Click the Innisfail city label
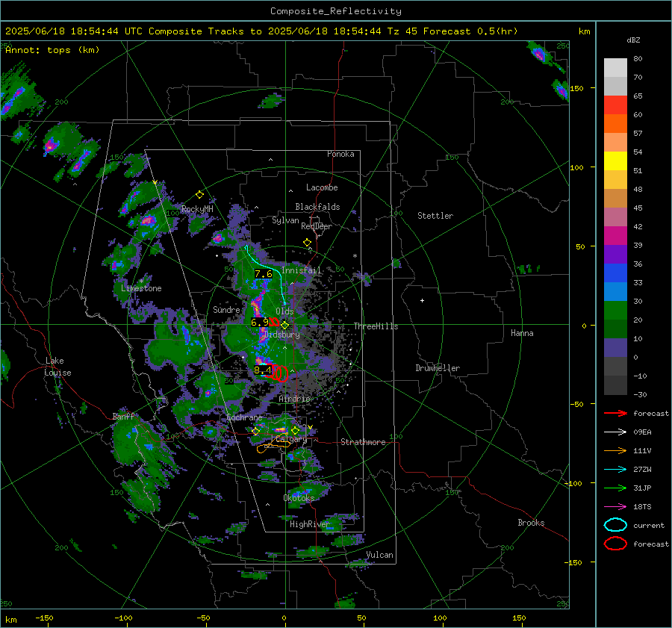Viewport: 672px width, 628px height. coord(301,270)
